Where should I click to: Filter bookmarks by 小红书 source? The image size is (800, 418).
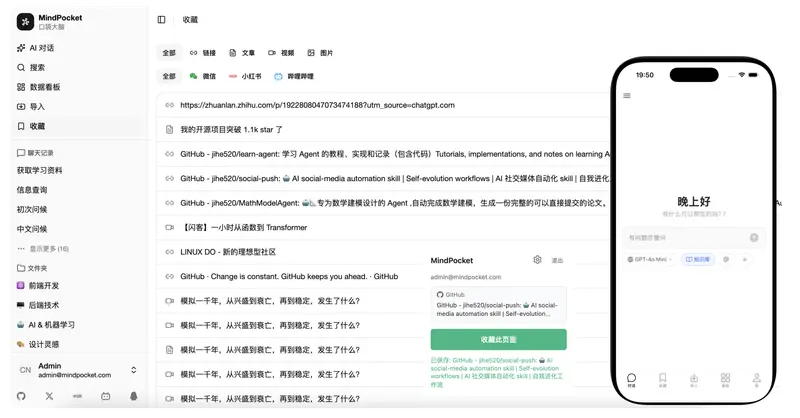(x=245, y=76)
